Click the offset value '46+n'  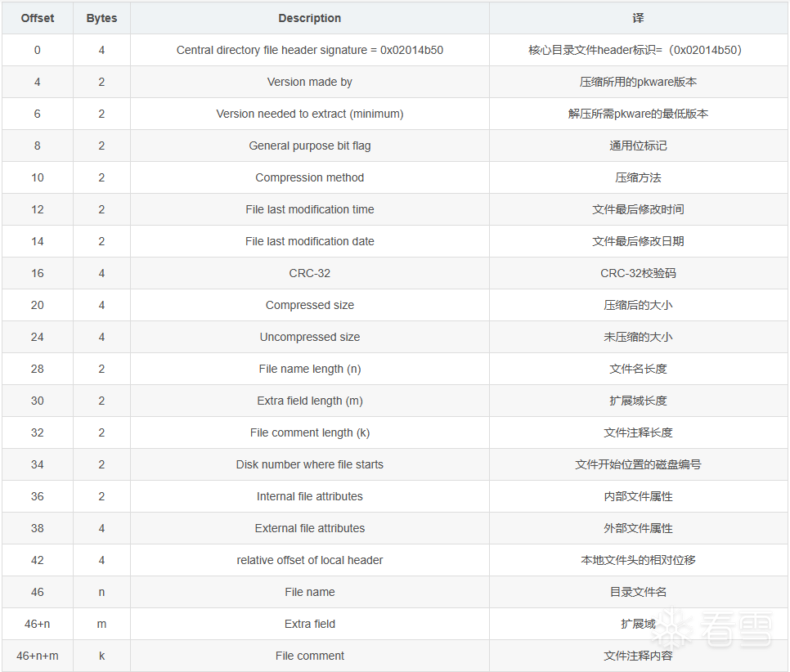pyautogui.click(x=38, y=624)
